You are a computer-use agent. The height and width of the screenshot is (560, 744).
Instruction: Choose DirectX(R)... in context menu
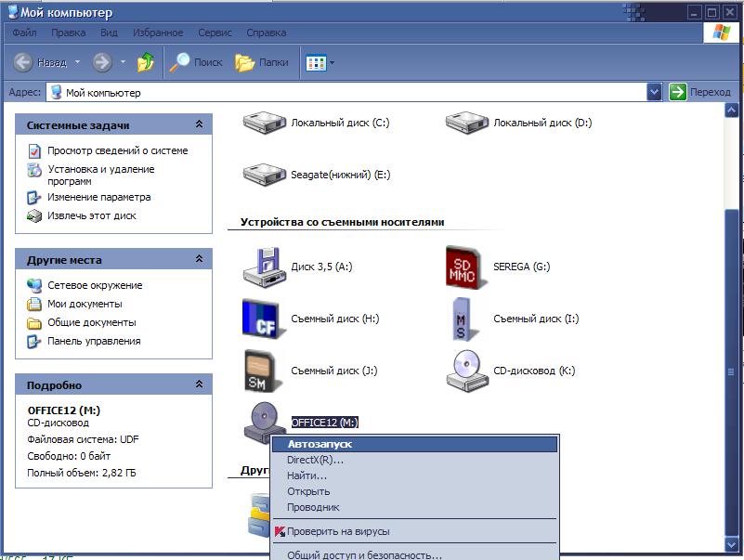pos(415,460)
